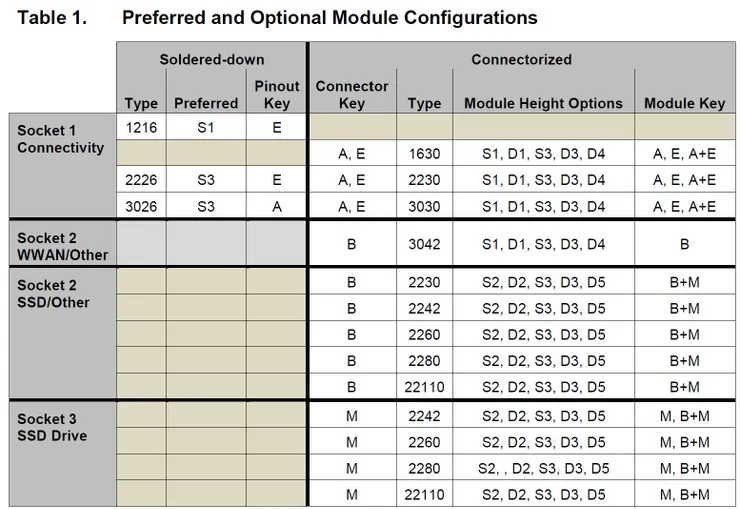
Task: Select the Preferred column header
Action: 206,103
